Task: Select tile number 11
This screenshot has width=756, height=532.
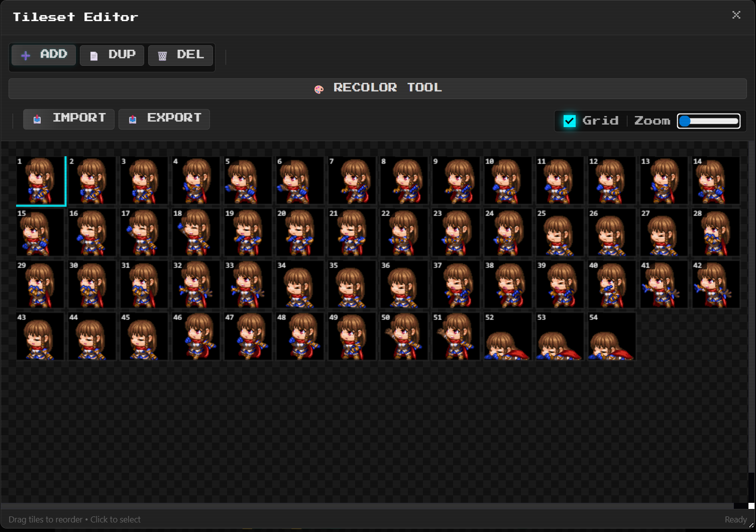Action: [x=560, y=181]
